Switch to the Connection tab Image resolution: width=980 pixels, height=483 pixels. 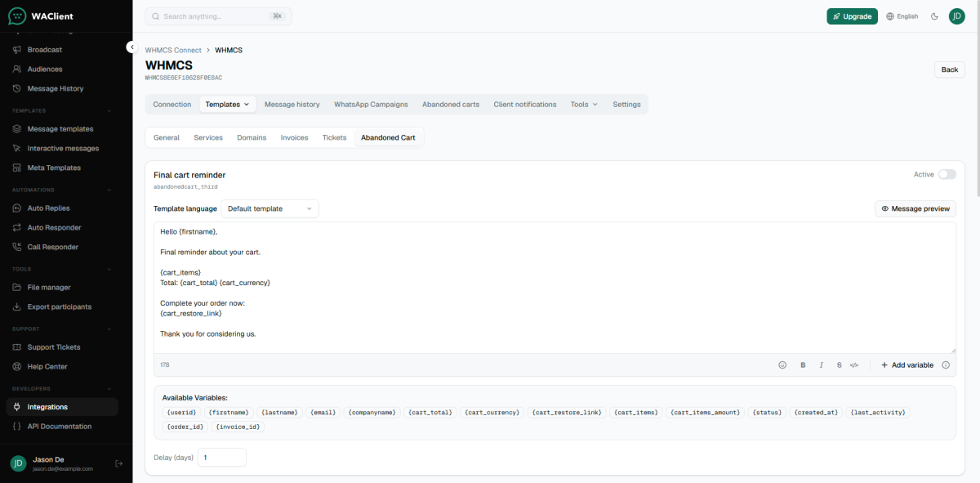[x=172, y=105]
